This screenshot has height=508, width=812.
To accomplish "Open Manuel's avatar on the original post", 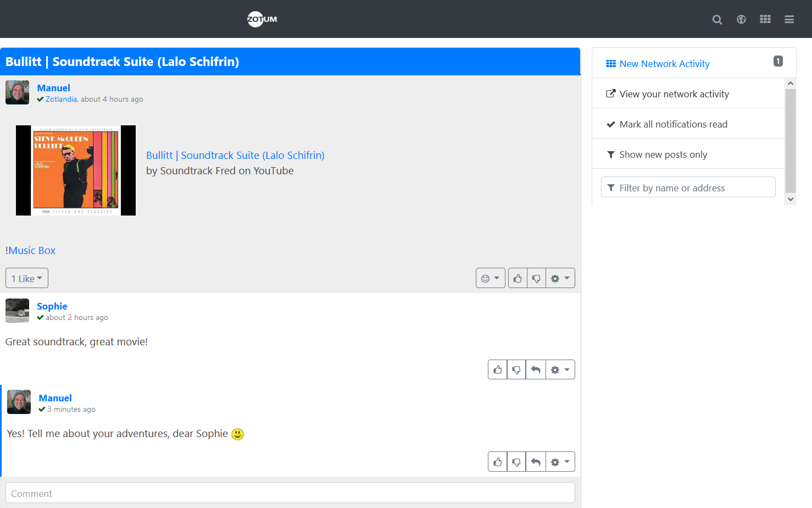I will tap(17, 92).
